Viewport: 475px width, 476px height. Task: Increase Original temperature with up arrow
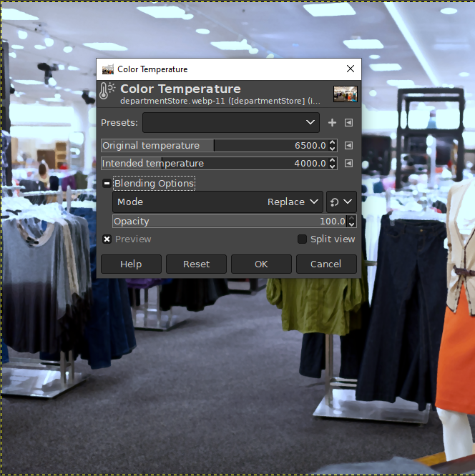click(x=333, y=142)
